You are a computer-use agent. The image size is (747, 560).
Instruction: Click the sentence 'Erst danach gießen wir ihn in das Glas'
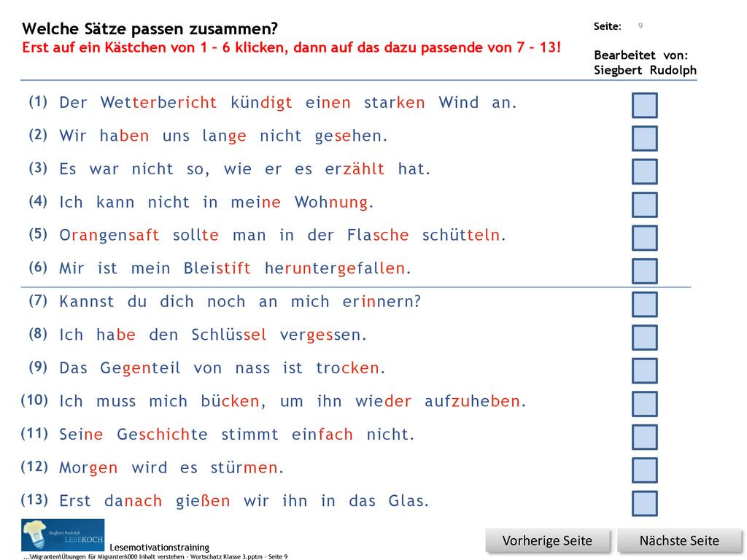(244, 501)
